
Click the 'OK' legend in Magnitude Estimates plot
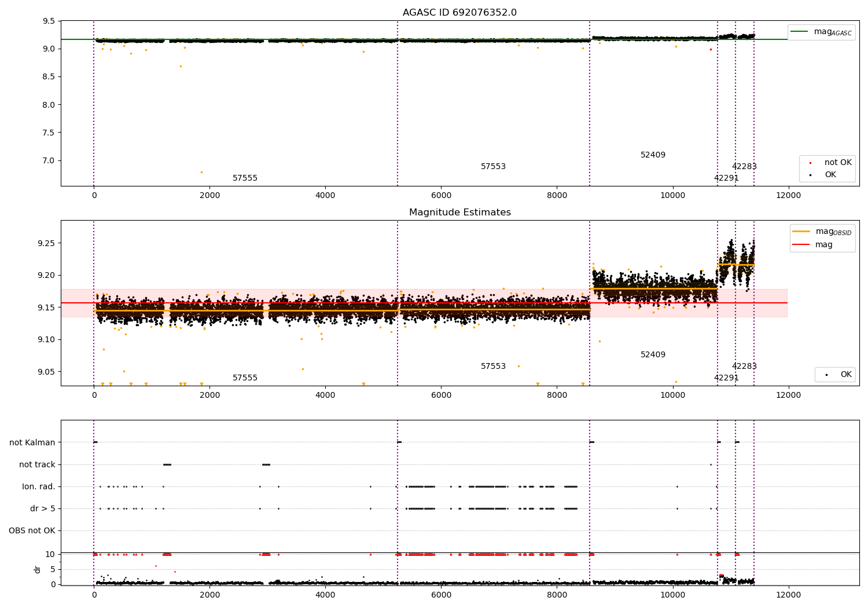point(838,375)
